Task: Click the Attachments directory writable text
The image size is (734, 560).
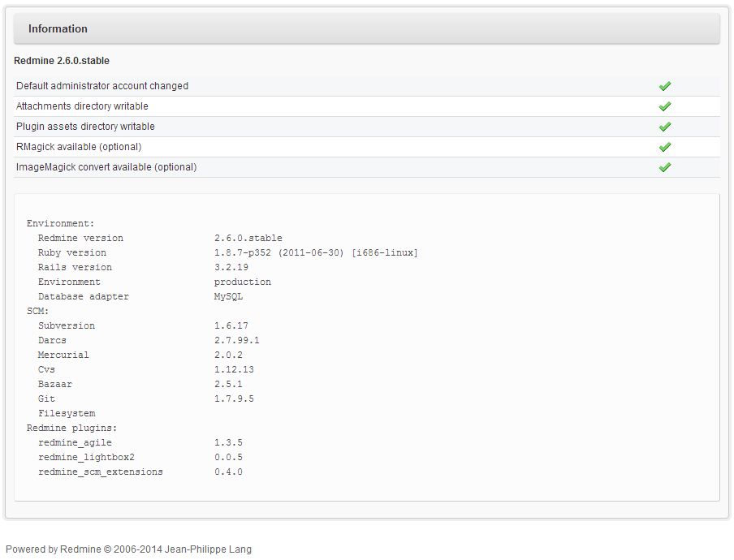Action: click(82, 106)
